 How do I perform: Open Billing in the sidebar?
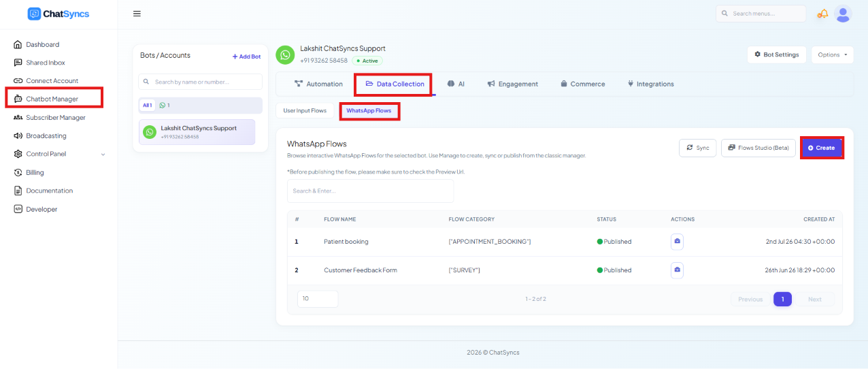coord(35,173)
